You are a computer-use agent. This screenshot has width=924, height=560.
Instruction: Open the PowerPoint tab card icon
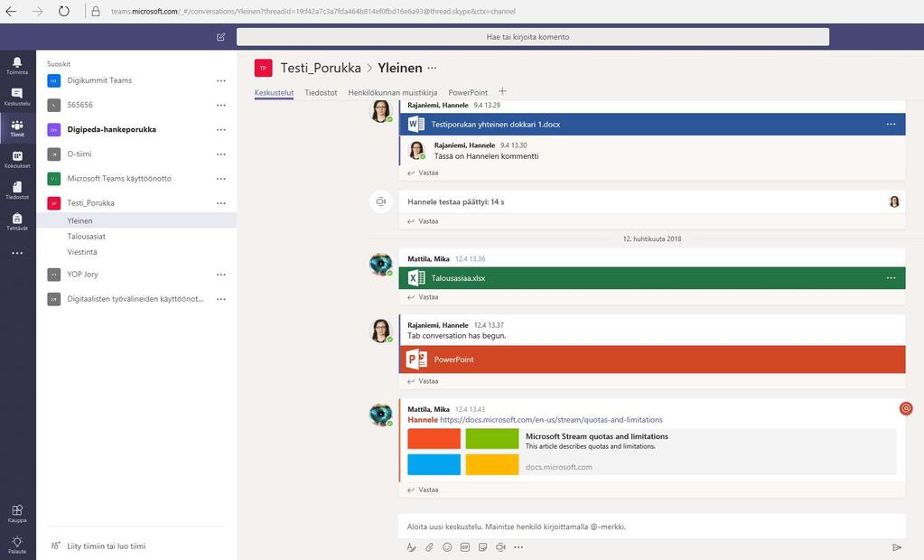tap(416, 359)
